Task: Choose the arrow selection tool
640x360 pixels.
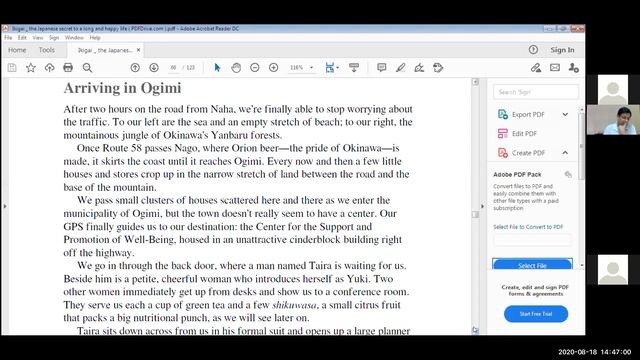Action: pyautogui.click(x=217, y=68)
